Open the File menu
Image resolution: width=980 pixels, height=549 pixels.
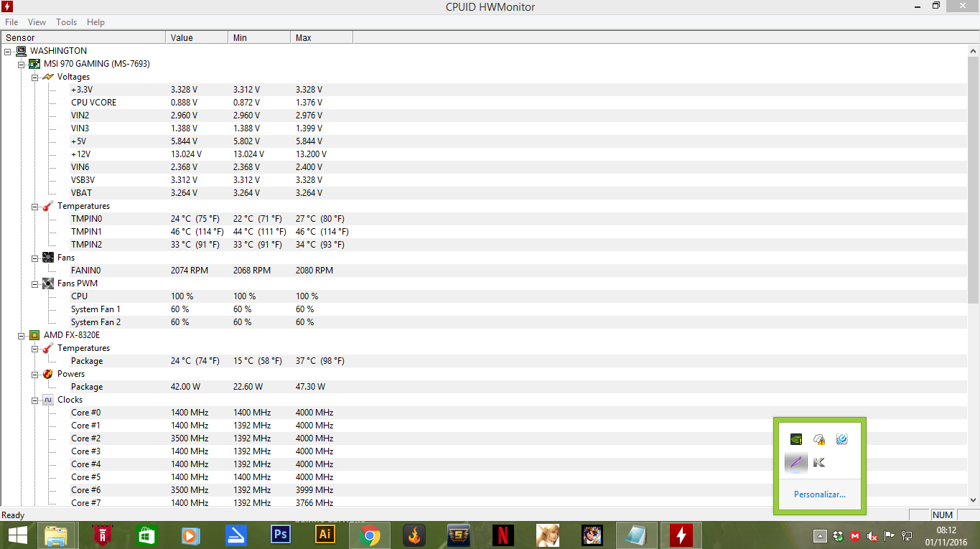(11, 22)
